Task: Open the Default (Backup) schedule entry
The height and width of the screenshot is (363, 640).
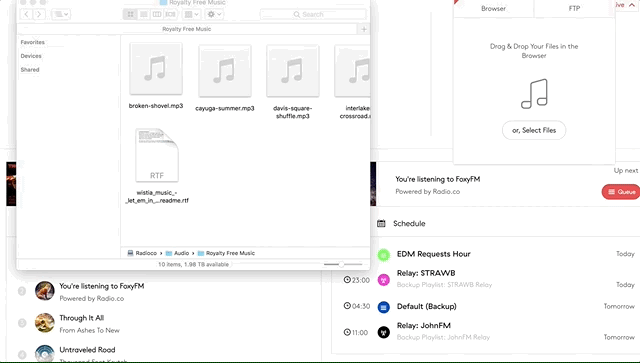Action: (x=427, y=306)
